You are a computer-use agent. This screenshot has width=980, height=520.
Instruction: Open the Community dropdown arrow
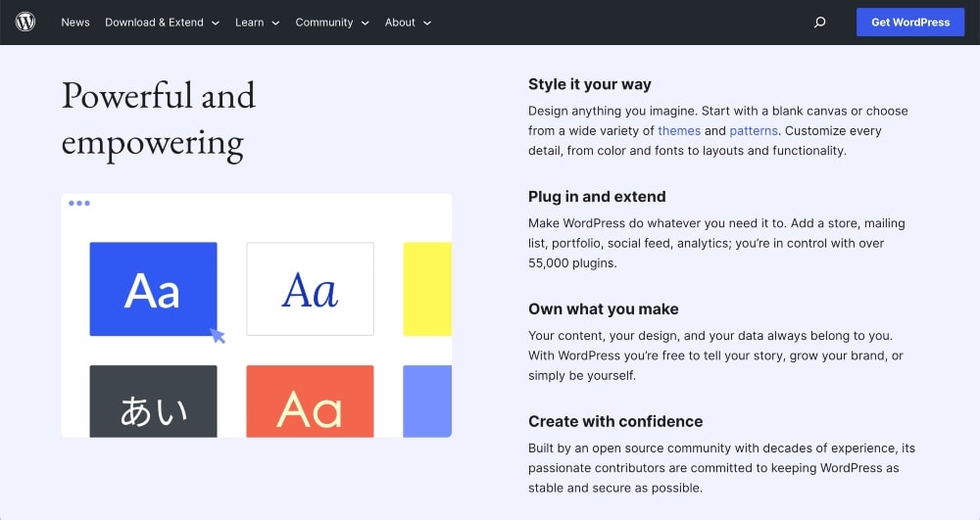365,23
